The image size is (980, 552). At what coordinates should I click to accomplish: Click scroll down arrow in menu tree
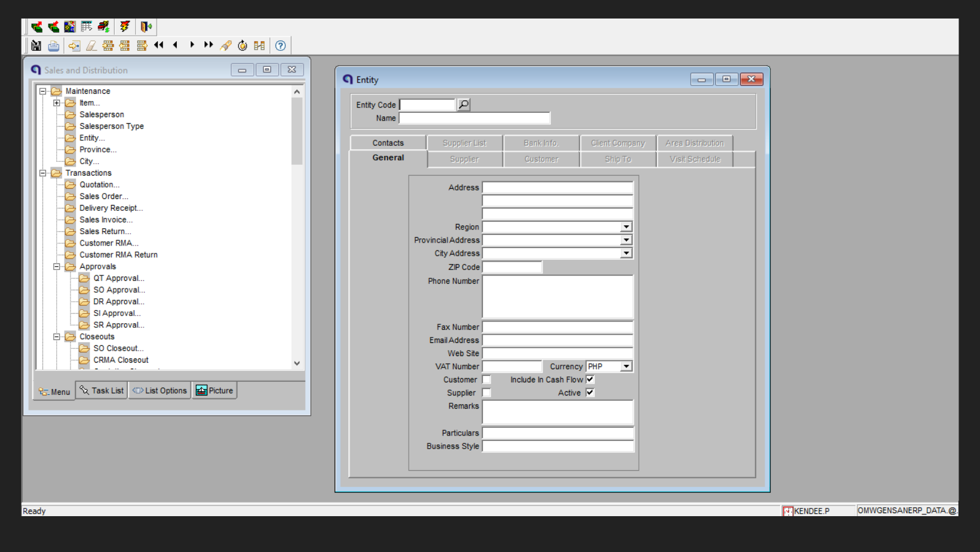(297, 363)
